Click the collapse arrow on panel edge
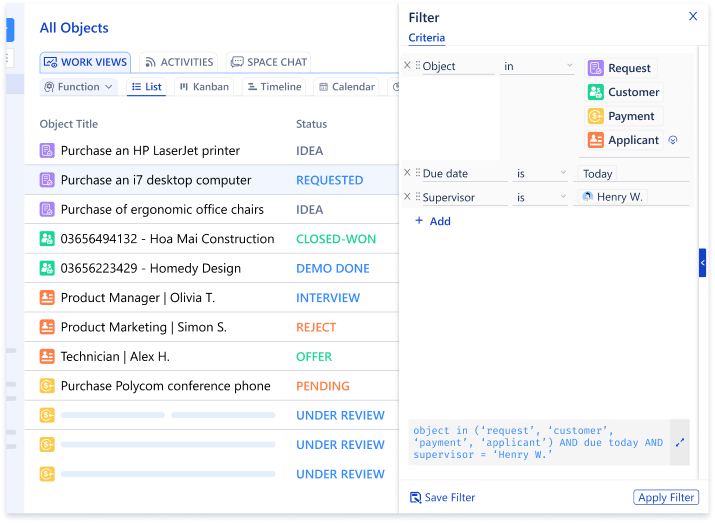Viewport: 715px width, 523px height. point(702,262)
